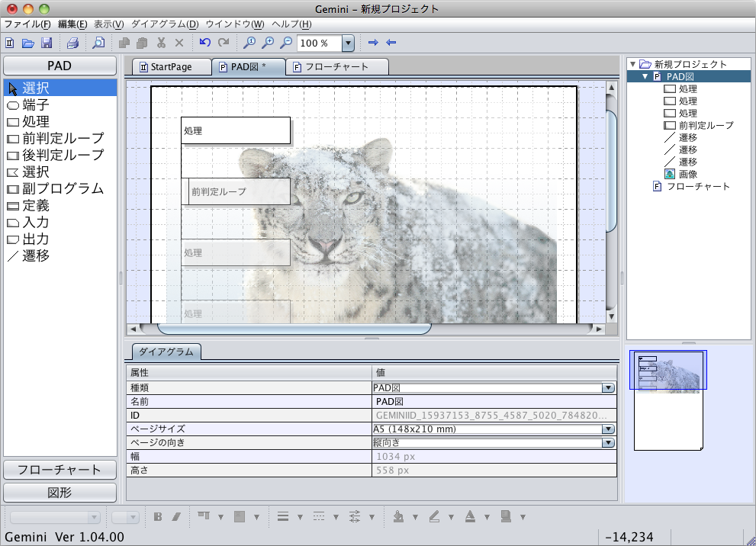Open the ダイアグラム(D) menu
This screenshot has width=756, height=546.
(x=165, y=24)
